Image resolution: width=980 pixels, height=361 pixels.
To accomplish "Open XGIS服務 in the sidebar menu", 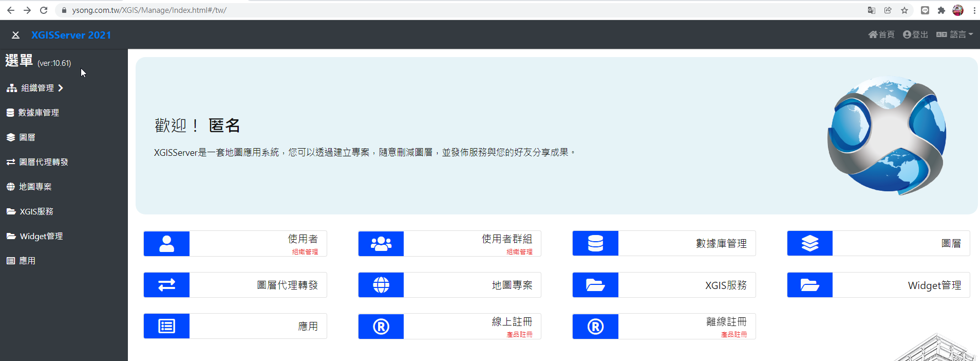I will click(x=30, y=211).
